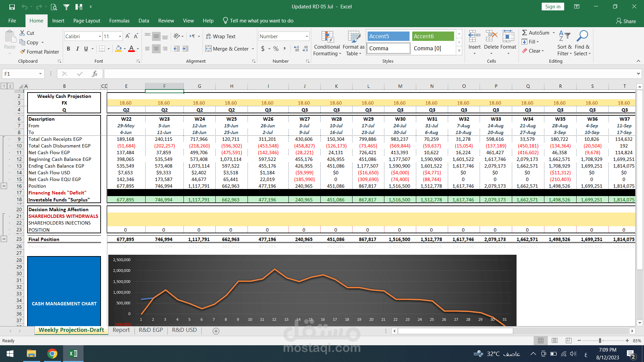Add a new sheet with plus icon
644x362 pixels.
(x=216, y=331)
